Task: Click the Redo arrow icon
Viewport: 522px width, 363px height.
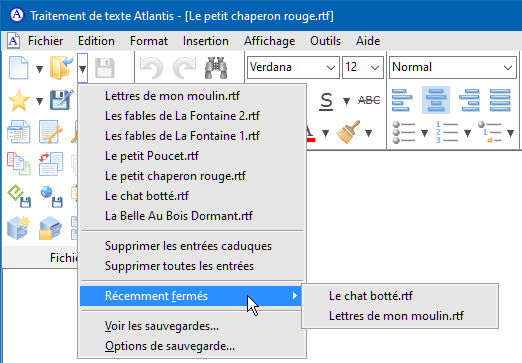Action: click(x=184, y=68)
